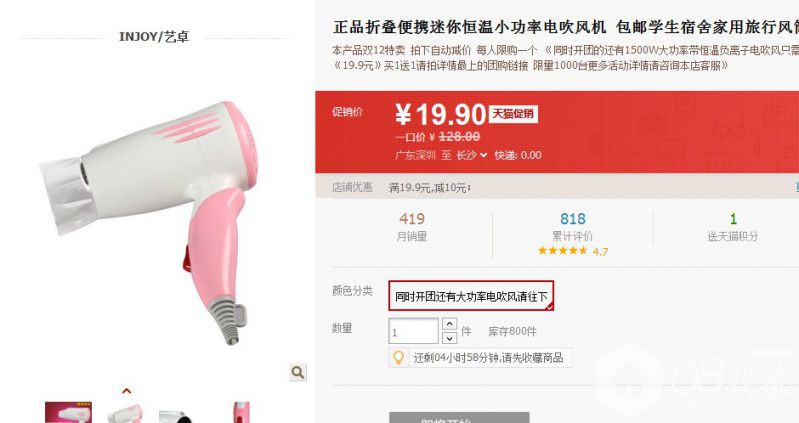Decrease quantity with the down arrow
Screen dimensions: 799x423
tap(449, 338)
